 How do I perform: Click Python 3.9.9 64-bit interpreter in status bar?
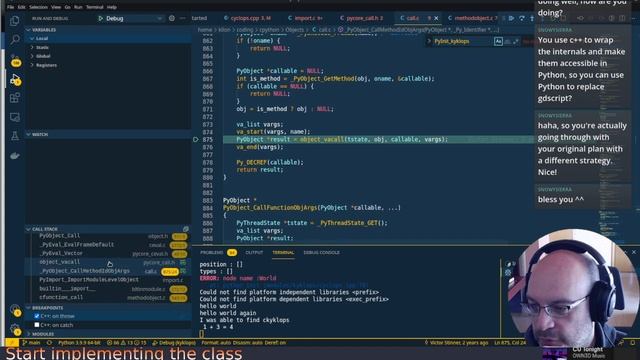click(80, 342)
